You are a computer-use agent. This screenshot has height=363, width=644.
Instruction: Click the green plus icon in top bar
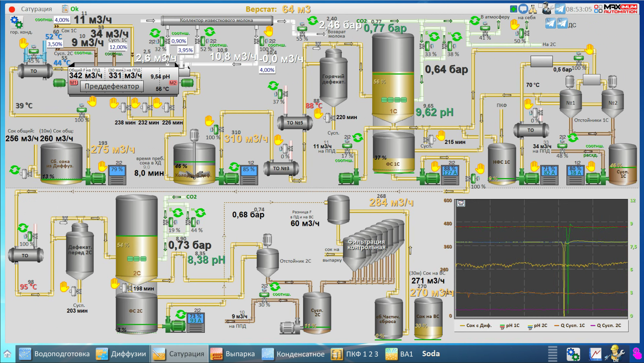coord(514,9)
